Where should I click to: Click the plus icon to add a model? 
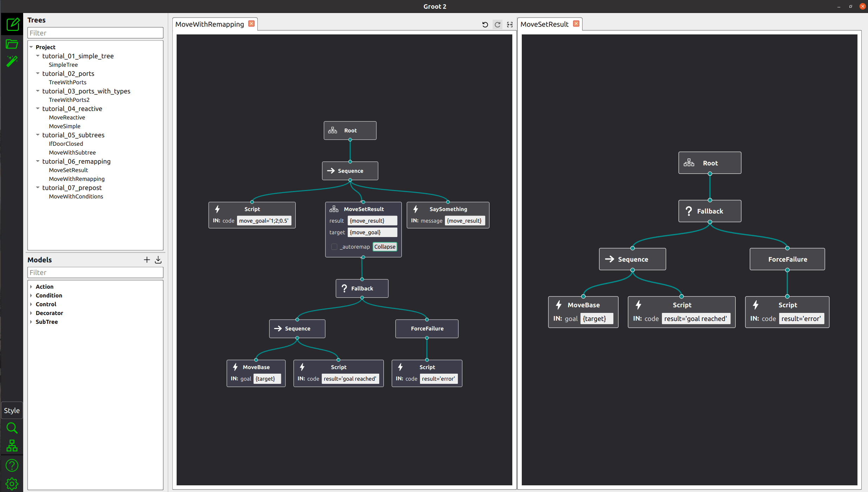(147, 260)
